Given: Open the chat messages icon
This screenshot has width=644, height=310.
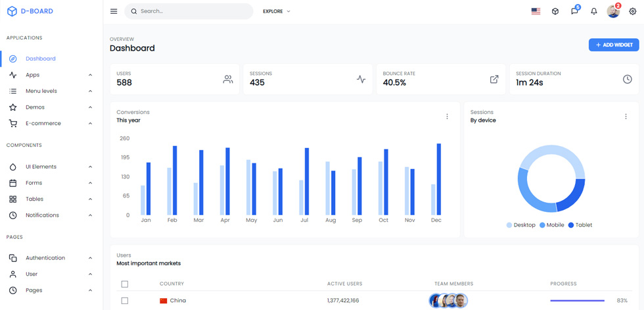Looking at the screenshot, I should 574,11.
